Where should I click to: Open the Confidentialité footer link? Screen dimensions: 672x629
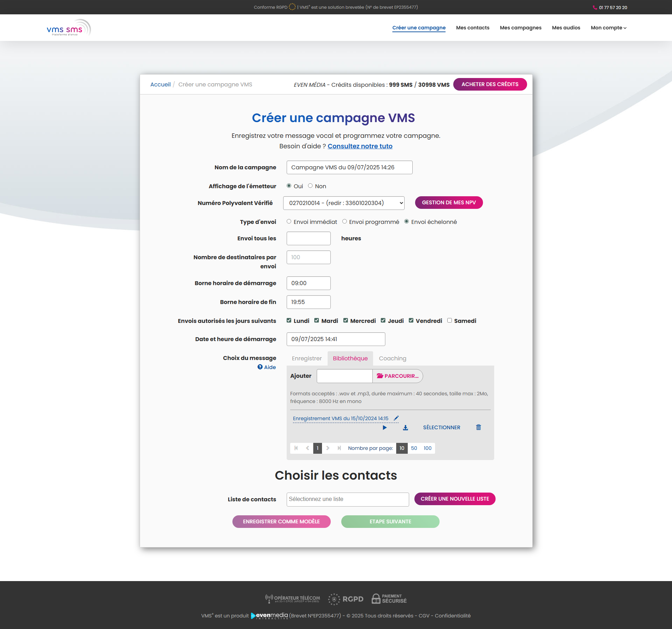(453, 616)
